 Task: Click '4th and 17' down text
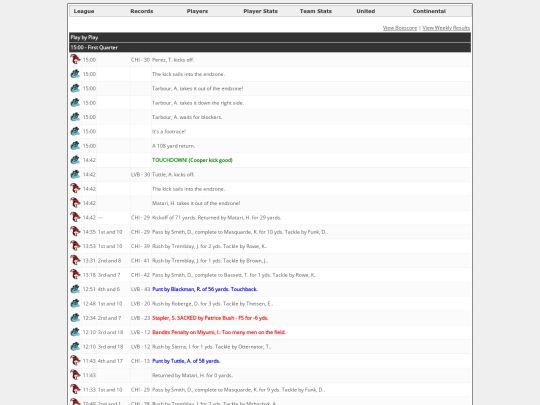[x=110, y=361]
